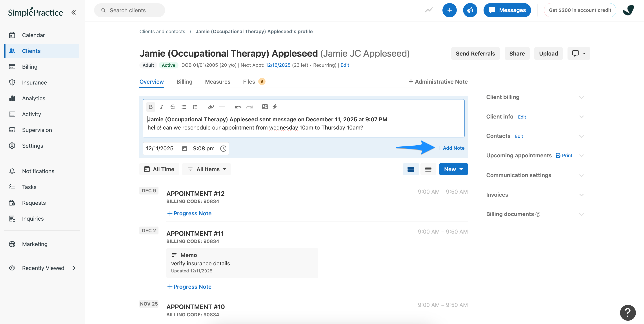This screenshot has height=324, width=644.
Task: Apply strikethrough formatting in note editor
Action: pos(173,107)
